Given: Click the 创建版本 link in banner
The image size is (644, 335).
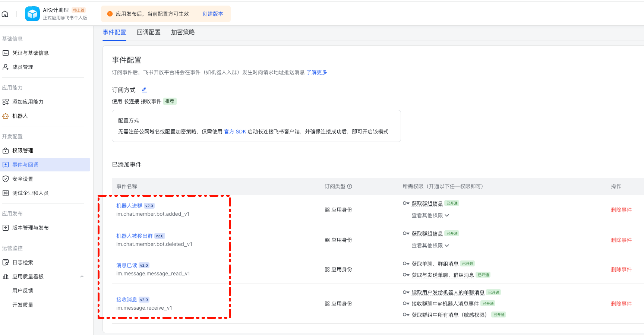Looking at the screenshot, I should point(212,14).
